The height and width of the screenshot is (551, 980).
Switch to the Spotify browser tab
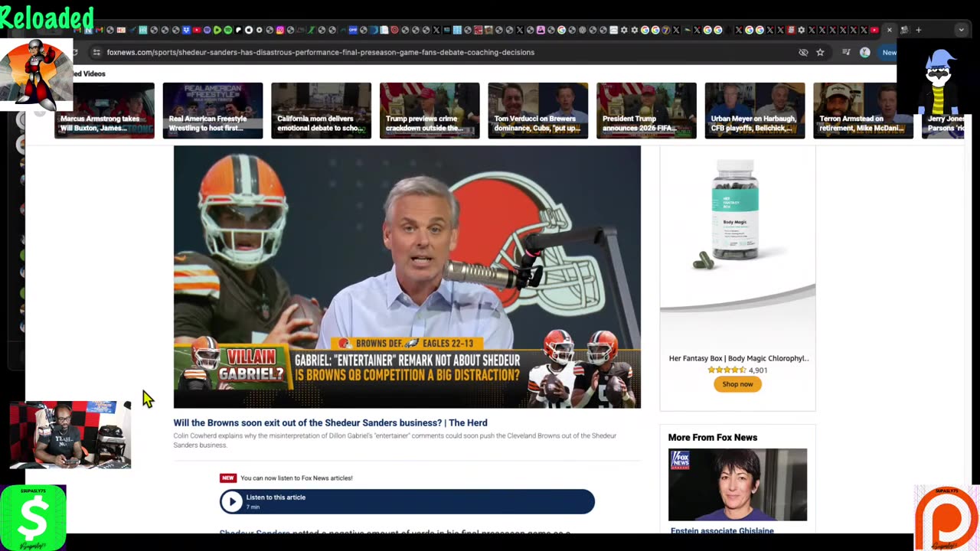point(227,30)
